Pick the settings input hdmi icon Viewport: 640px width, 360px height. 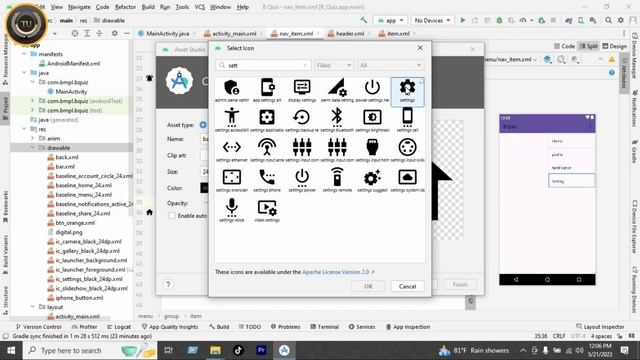[x=372, y=150]
